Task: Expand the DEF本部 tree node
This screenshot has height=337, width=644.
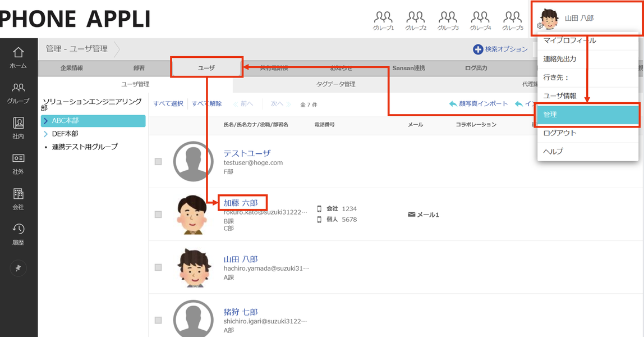Action: (x=46, y=134)
